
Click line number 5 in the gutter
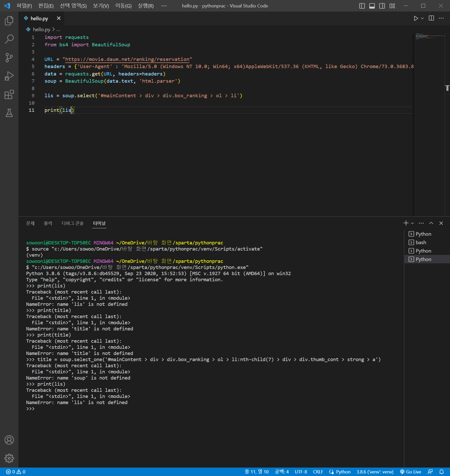[33, 66]
